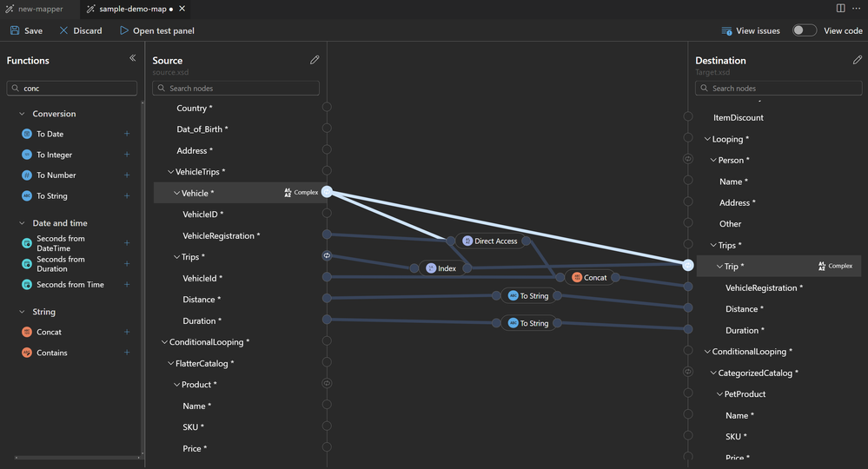Collapse the Conversion function category
The width and height of the screenshot is (868, 469).
pyautogui.click(x=22, y=114)
